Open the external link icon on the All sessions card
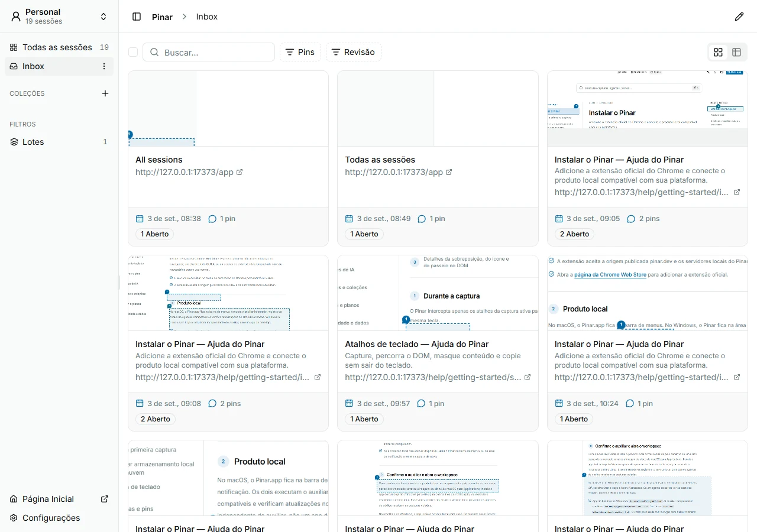The image size is (757, 532). [240, 172]
